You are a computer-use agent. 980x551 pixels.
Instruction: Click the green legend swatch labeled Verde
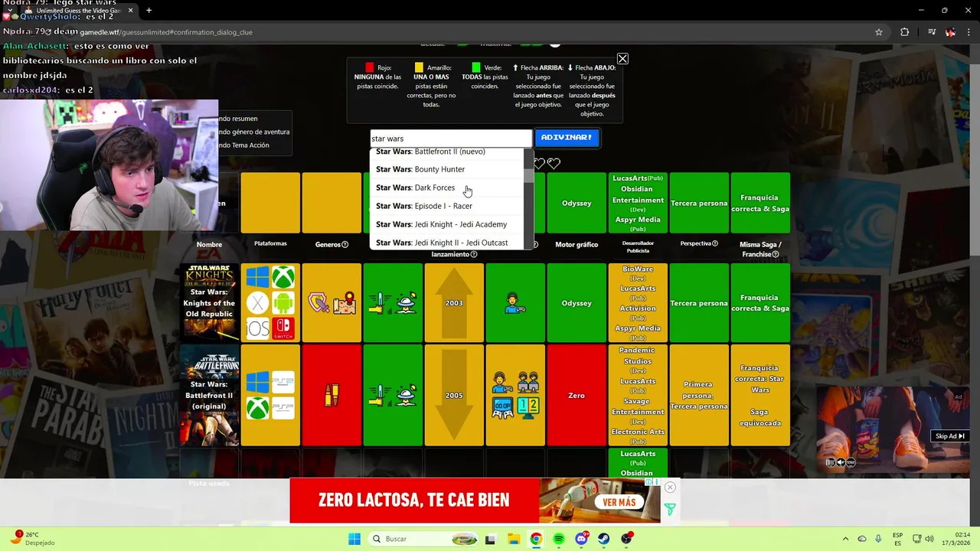coord(476,67)
